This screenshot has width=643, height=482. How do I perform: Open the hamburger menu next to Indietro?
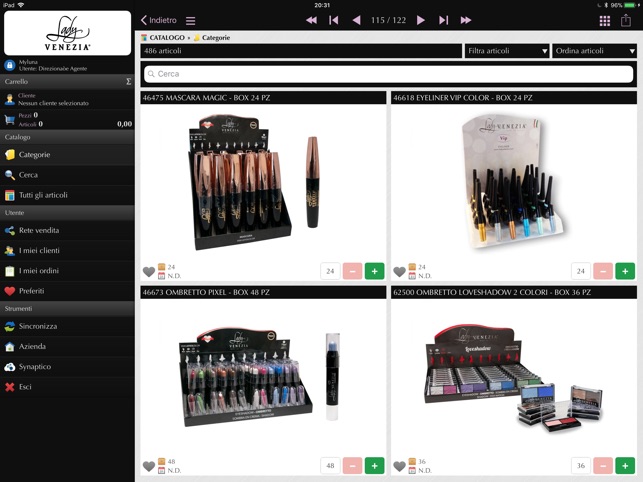pyautogui.click(x=190, y=21)
